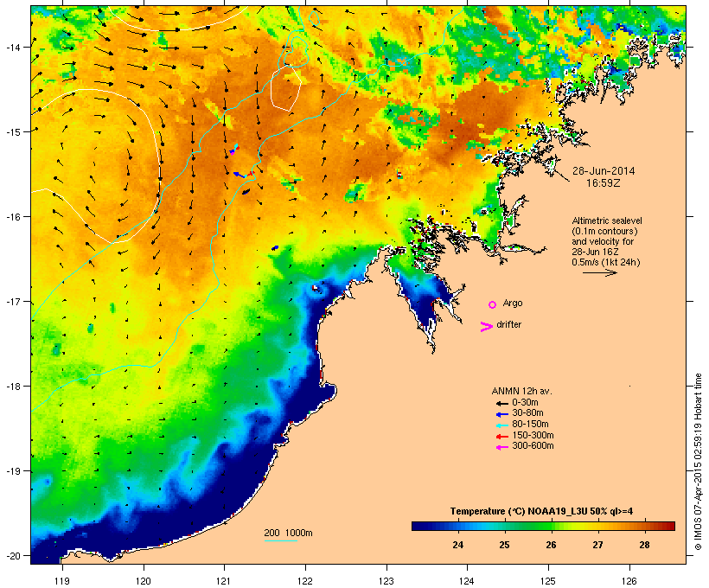Click the longitude label 126
Image resolution: width=709 pixels, height=588 pixels.
tap(629, 581)
